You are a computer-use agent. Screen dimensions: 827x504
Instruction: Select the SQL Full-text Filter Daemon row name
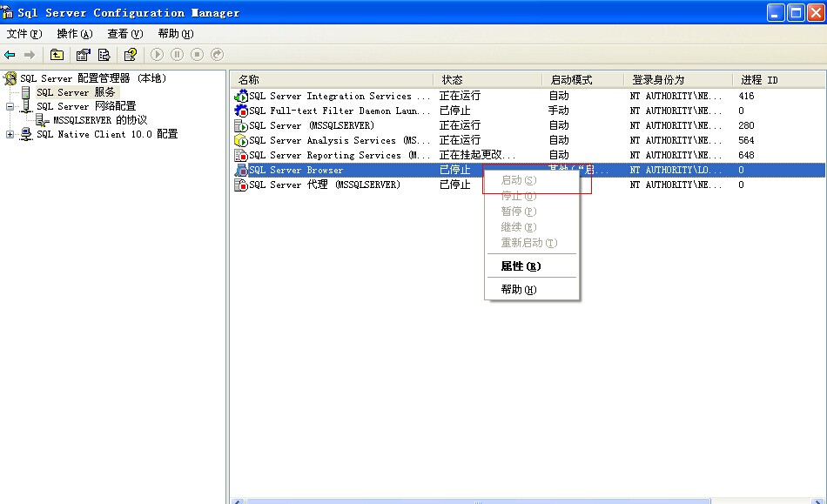click(340, 111)
